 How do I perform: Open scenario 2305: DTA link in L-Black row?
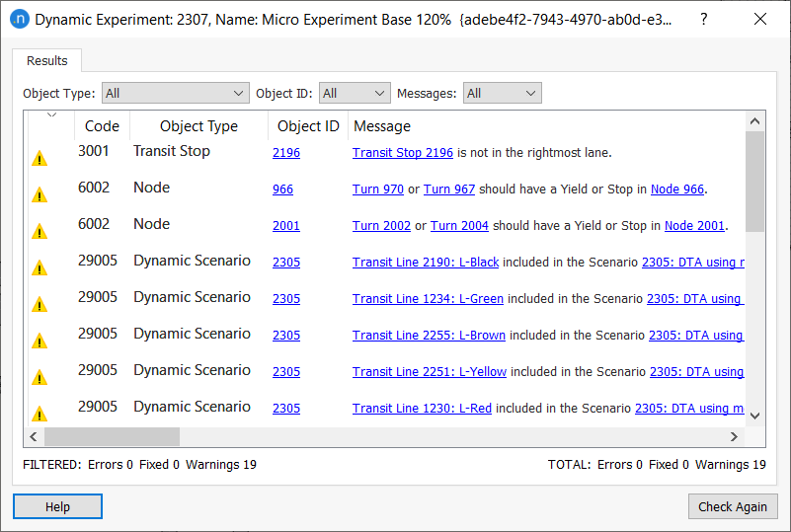(693, 263)
